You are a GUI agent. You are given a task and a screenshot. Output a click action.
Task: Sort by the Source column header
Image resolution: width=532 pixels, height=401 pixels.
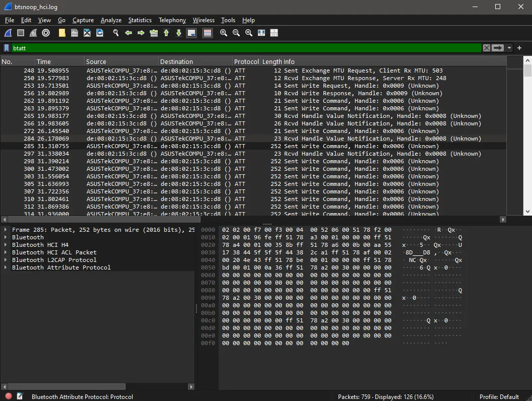pyautogui.click(x=121, y=61)
